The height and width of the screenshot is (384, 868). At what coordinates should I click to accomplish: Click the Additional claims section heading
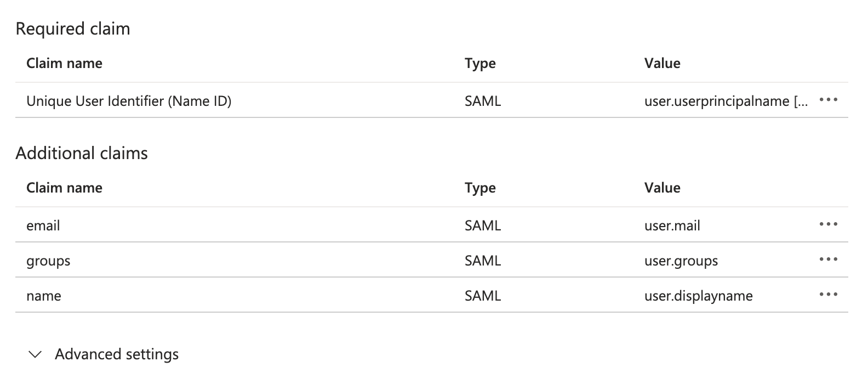click(82, 153)
